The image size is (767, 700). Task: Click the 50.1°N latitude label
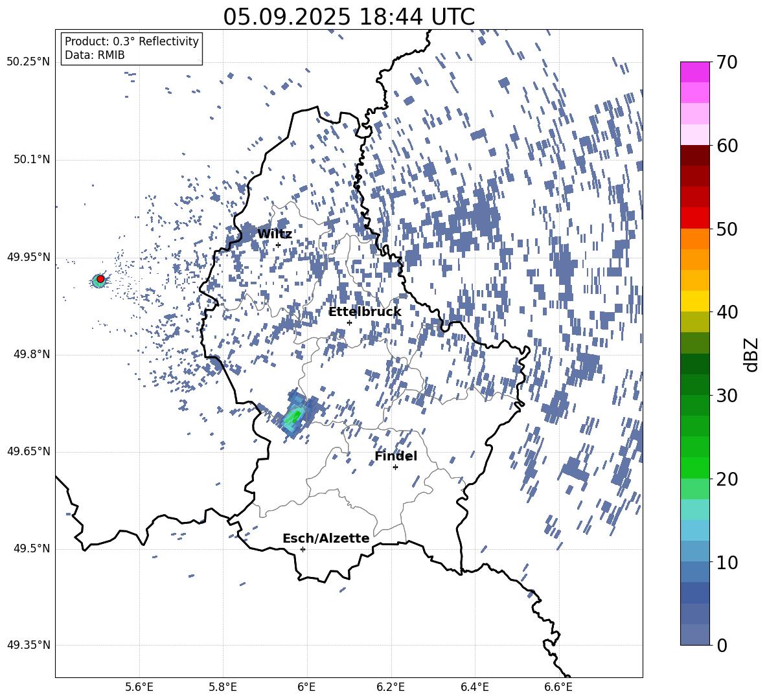pyautogui.click(x=32, y=160)
